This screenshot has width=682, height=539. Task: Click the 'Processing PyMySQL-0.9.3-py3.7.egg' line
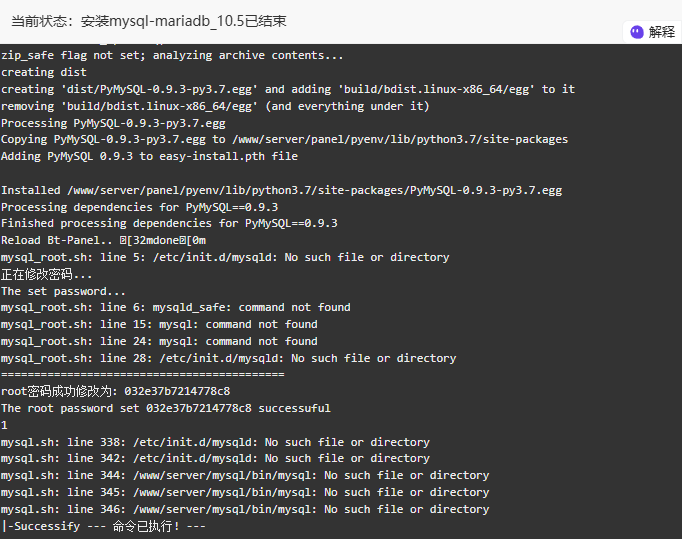[x=113, y=123]
